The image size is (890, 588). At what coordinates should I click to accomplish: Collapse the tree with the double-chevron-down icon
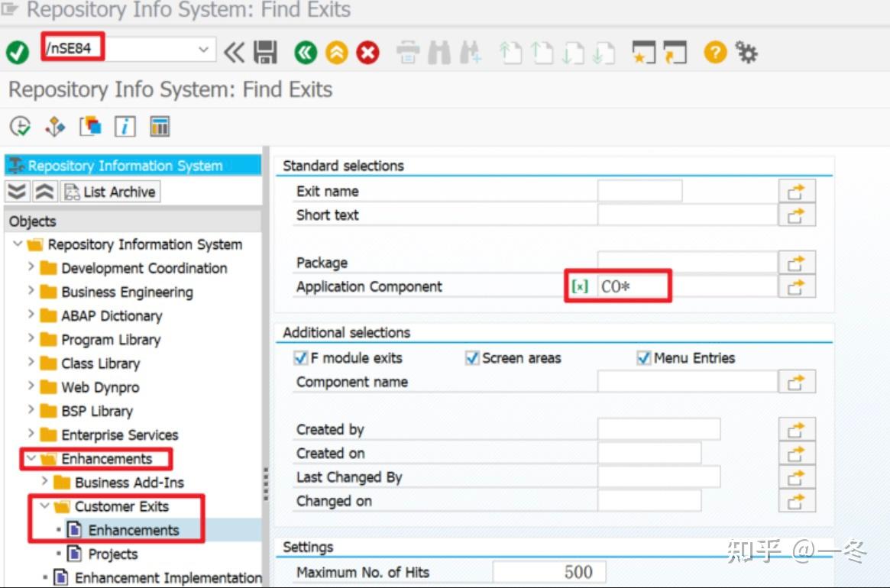17,191
